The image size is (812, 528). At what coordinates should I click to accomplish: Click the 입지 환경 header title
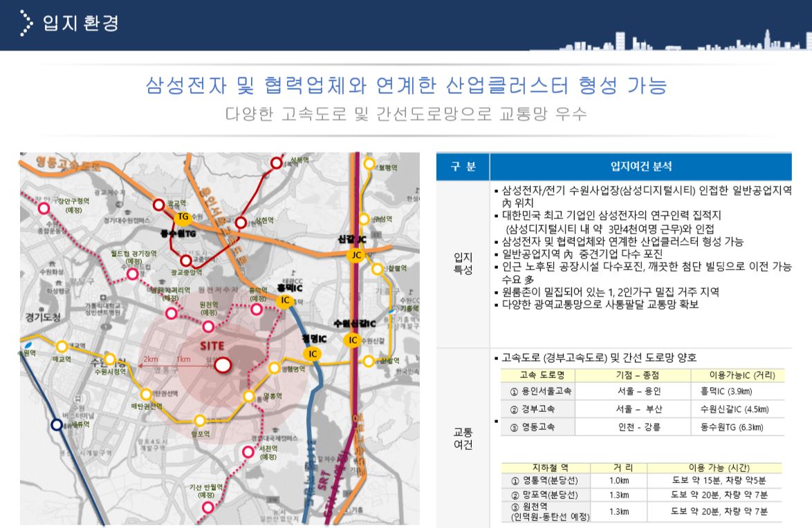click(x=81, y=23)
